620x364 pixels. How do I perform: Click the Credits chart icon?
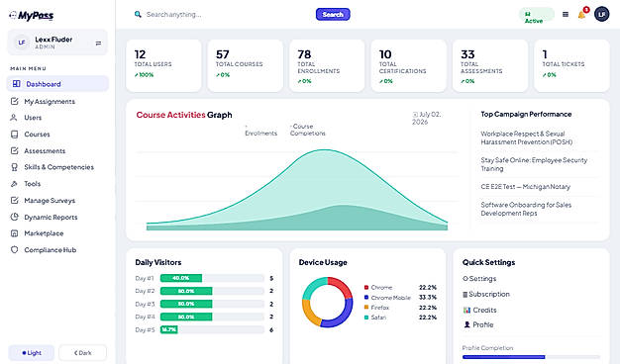[466, 310]
